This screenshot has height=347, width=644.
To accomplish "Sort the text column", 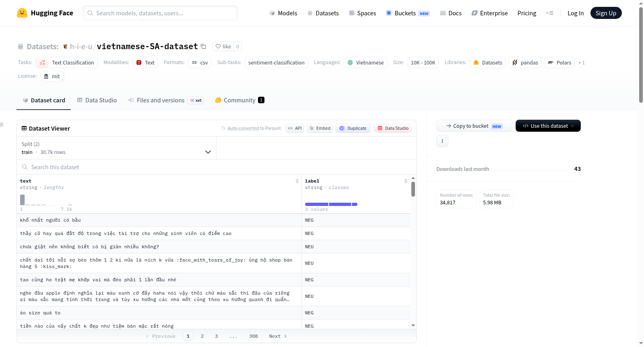I will (297, 181).
